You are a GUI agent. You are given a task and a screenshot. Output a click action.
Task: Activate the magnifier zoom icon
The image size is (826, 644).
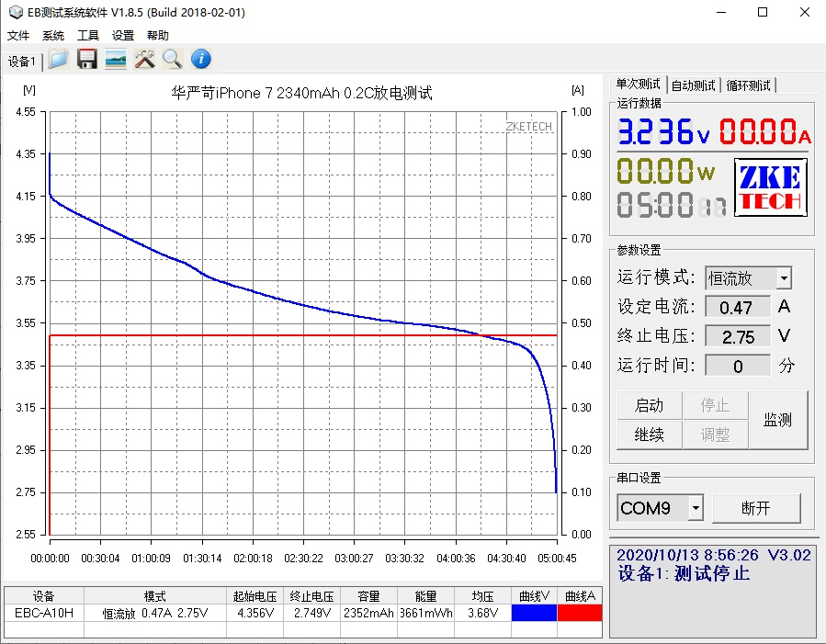click(x=172, y=59)
